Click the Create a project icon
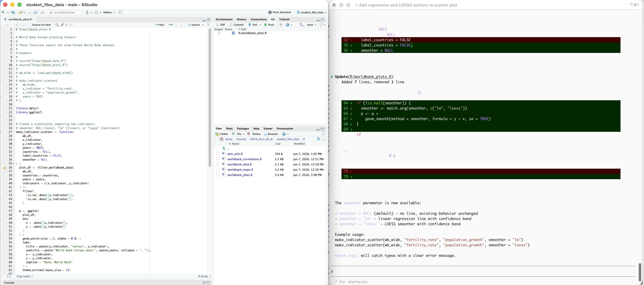The image size is (644, 285). click(13, 12)
